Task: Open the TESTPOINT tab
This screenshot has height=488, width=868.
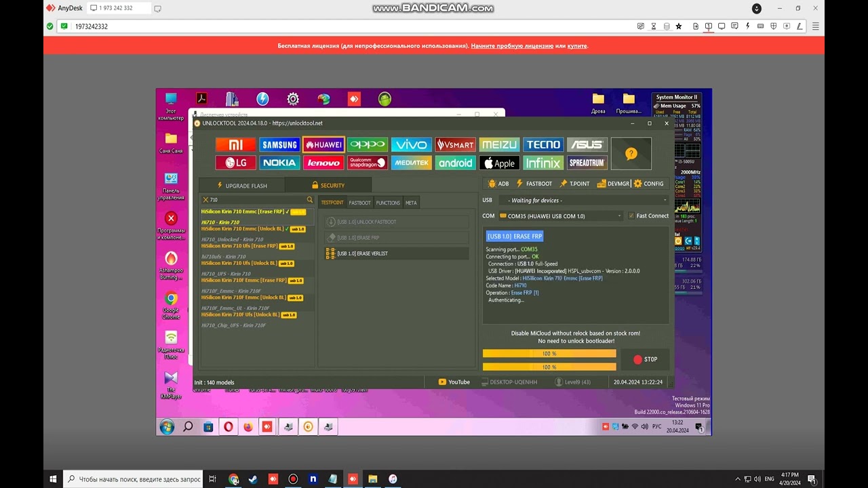Action: 332,203
